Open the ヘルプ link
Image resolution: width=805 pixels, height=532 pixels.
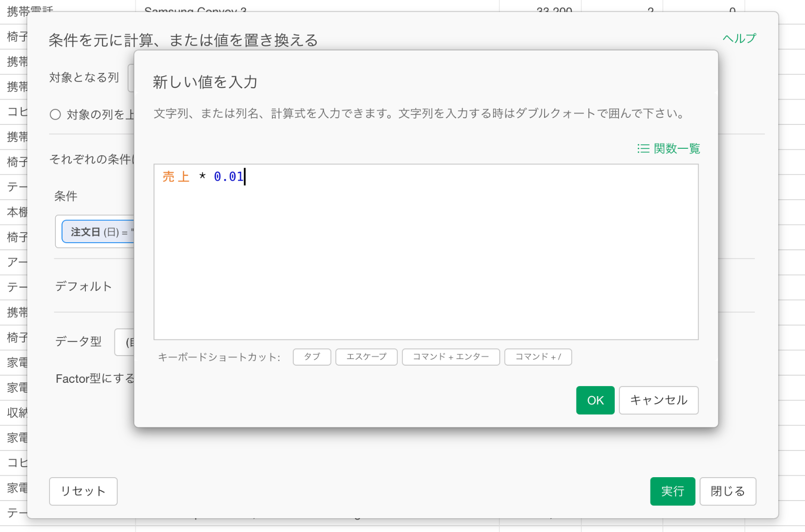[x=739, y=39]
